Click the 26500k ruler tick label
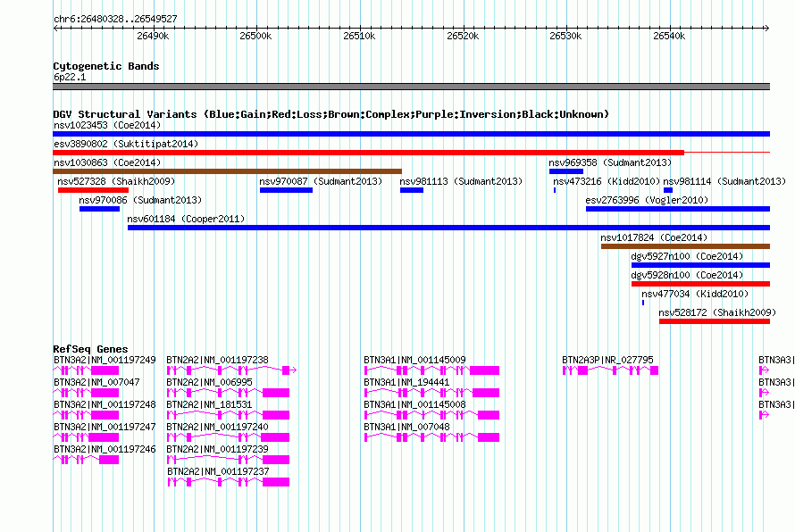The width and height of the screenshot is (795, 532). click(x=255, y=36)
